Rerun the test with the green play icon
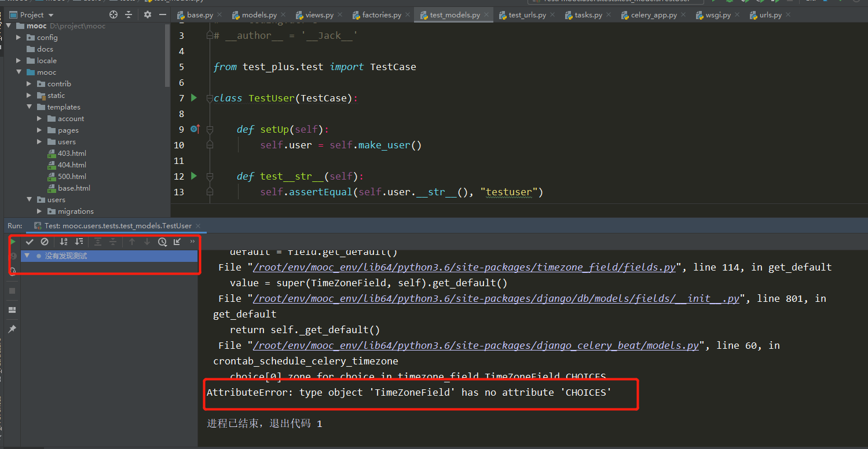The image size is (868, 449). (13, 242)
